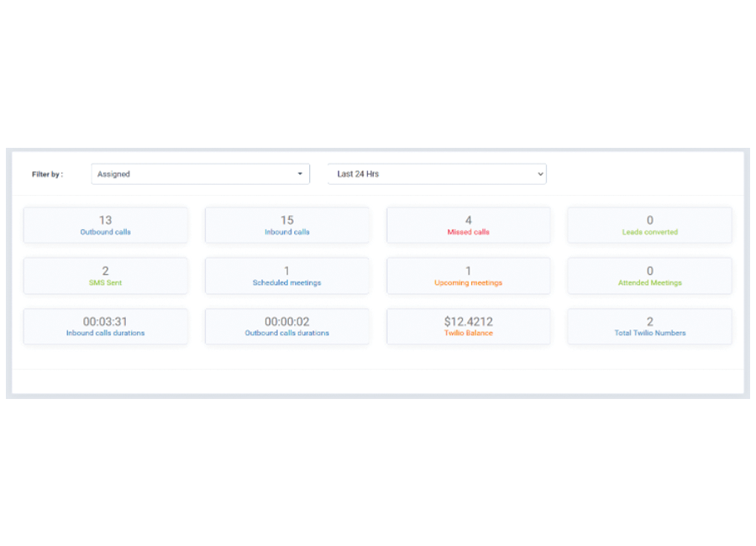The width and height of the screenshot is (756, 546).
Task: Click the Inbound calls durations label
Action: tap(105, 333)
